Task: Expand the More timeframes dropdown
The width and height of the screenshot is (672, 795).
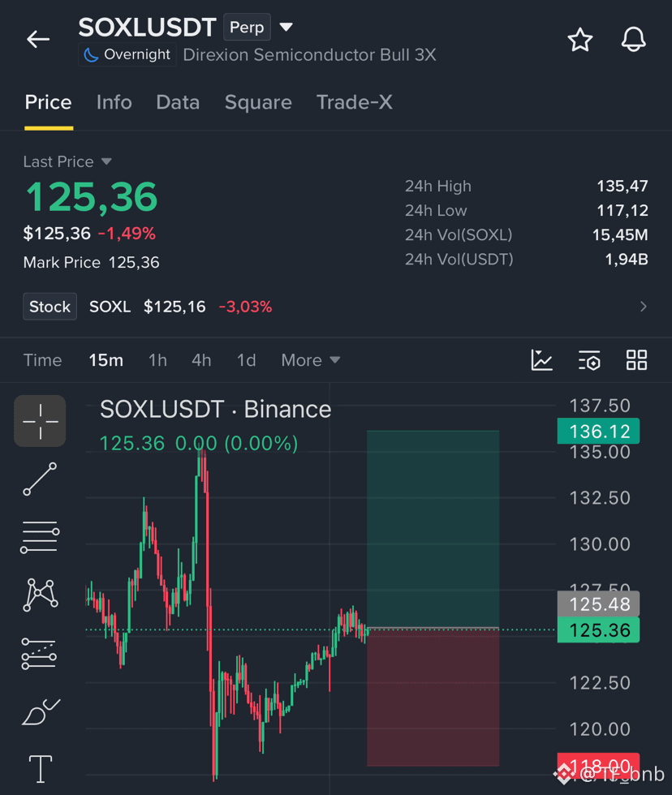Action: coord(310,360)
